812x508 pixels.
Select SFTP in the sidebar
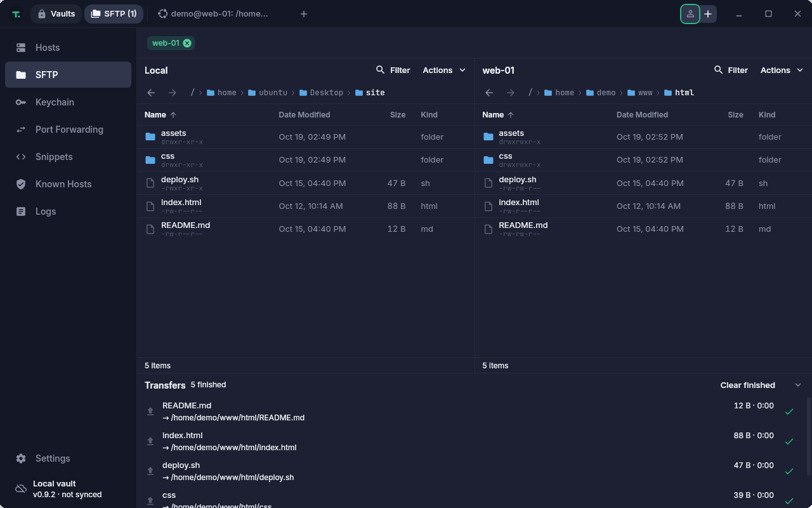[x=68, y=75]
